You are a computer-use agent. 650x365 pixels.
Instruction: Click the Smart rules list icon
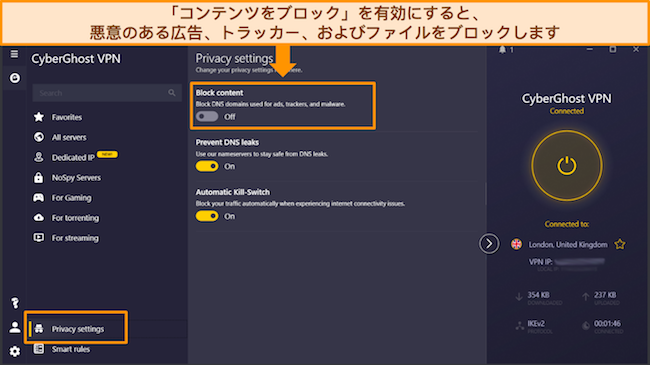coord(39,349)
